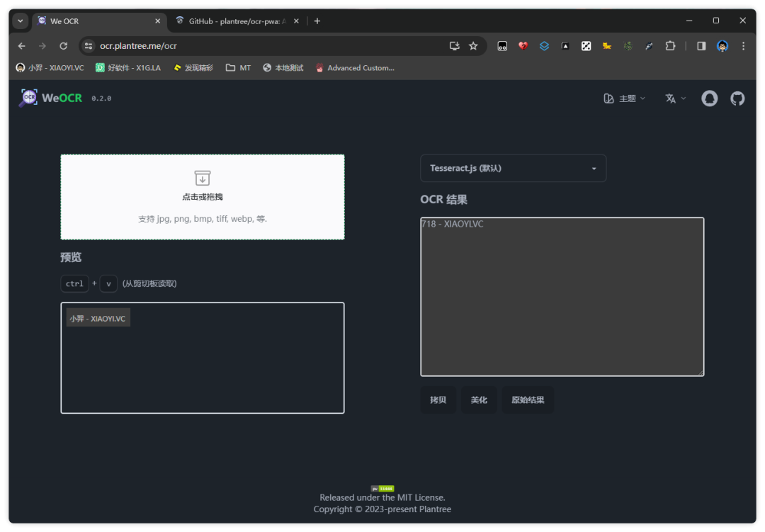Open the 本地测试 bookmark
The image size is (765, 532).
click(283, 68)
